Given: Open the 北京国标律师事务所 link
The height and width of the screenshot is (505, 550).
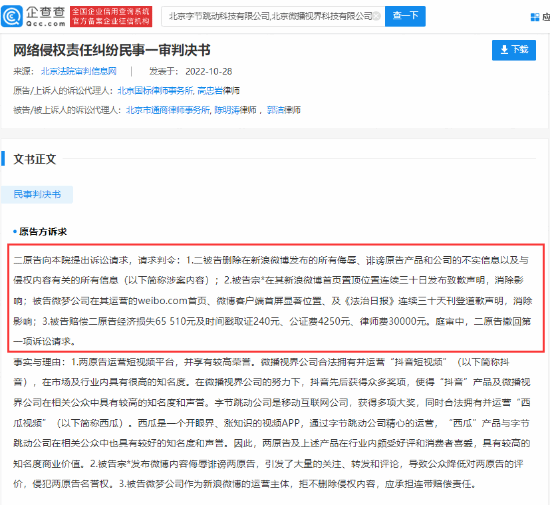Looking at the screenshot, I should click(155, 91).
